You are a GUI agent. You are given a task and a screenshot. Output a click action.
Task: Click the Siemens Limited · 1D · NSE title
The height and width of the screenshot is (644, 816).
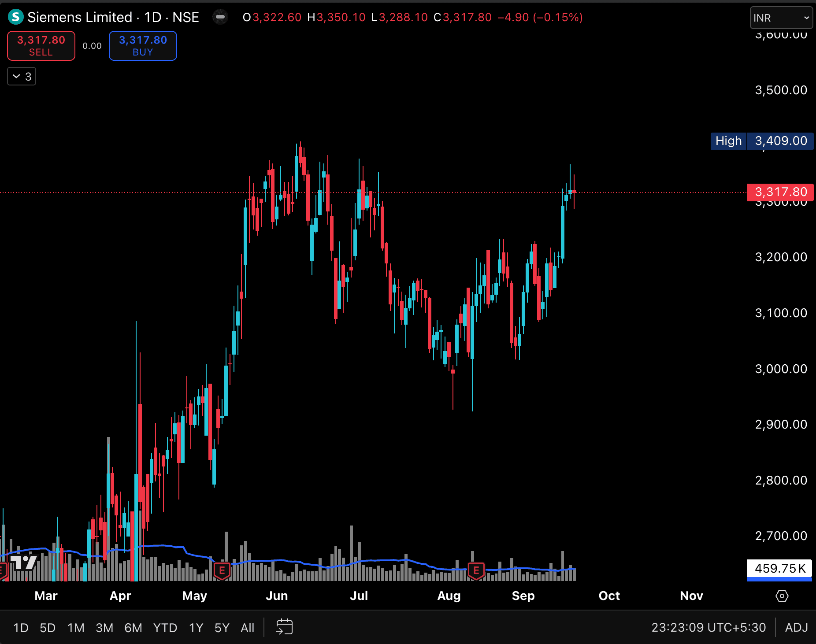click(x=113, y=17)
